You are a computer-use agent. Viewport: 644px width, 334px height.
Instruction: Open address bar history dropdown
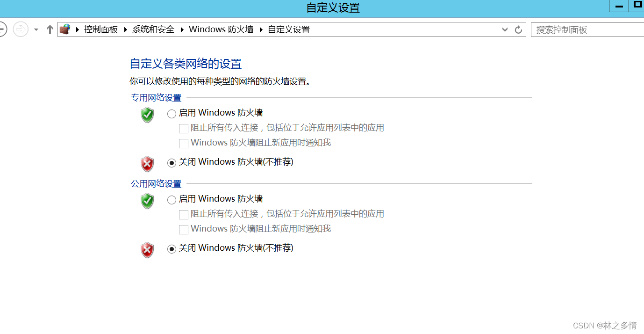click(505, 29)
